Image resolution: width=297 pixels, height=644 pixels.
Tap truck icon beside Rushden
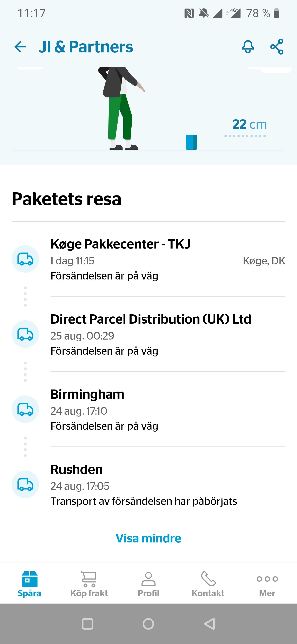click(x=25, y=484)
